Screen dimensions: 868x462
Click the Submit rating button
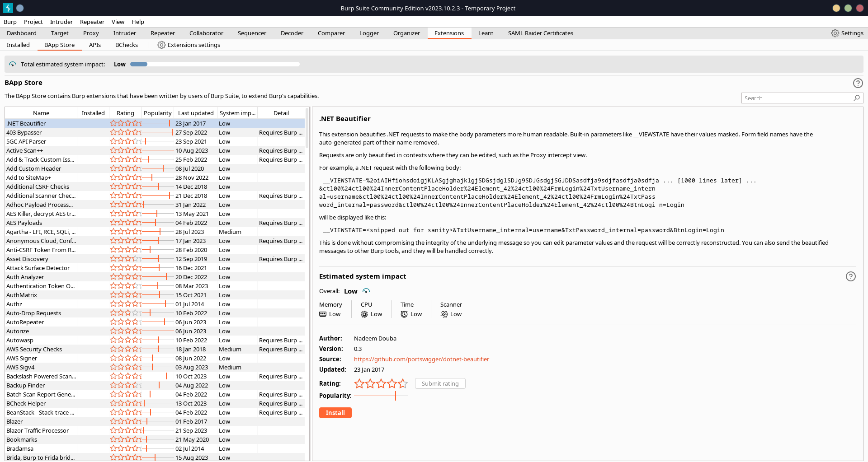pyautogui.click(x=440, y=383)
